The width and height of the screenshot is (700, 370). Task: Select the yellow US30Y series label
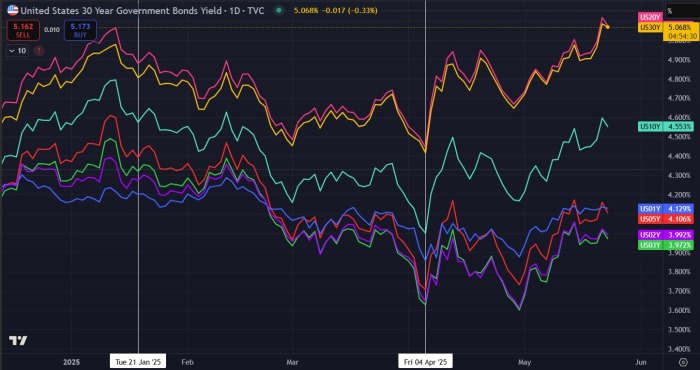651,27
